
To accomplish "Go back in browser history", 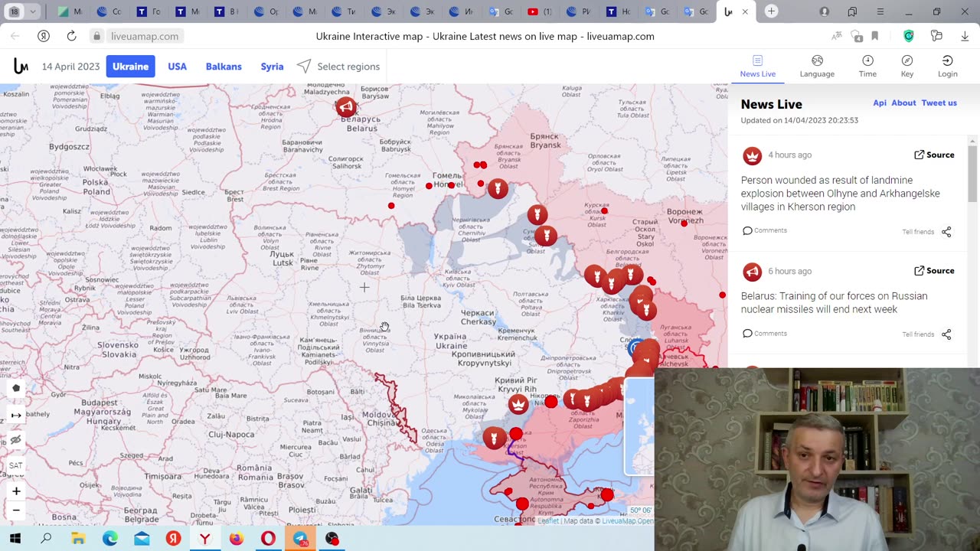I will (x=15, y=36).
